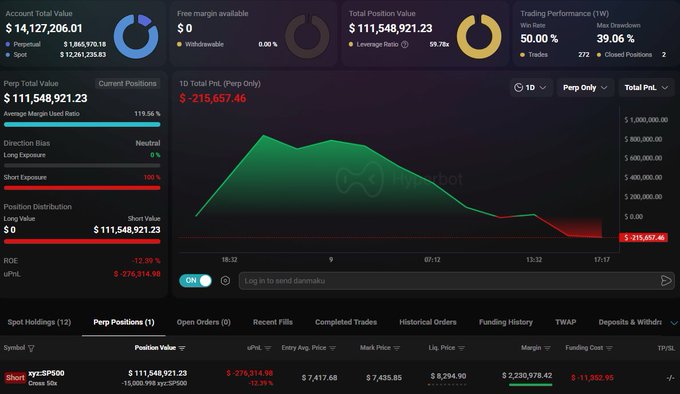
Task: Click the Average Margin Used Ratio bar
Action: click(82, 124)
